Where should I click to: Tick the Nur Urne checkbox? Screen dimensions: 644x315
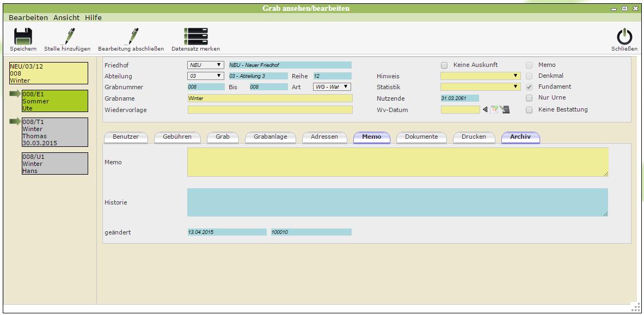click(529, 98)
